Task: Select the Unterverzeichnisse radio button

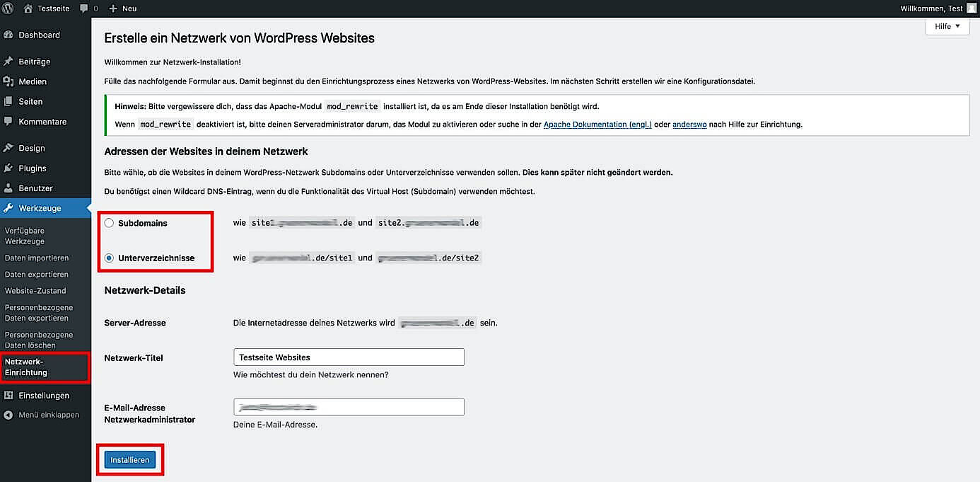Action: [x=109, y=258]
